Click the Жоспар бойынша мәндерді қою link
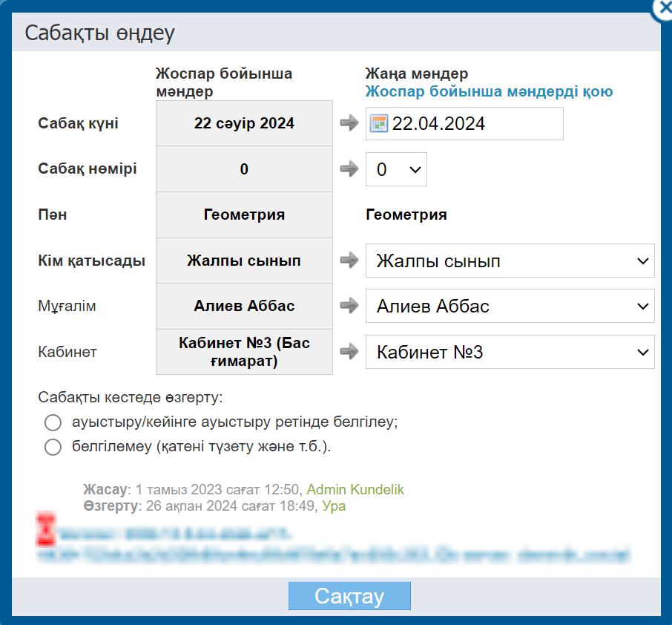This screenshot has height=625, width=672. tap(489, 92)
